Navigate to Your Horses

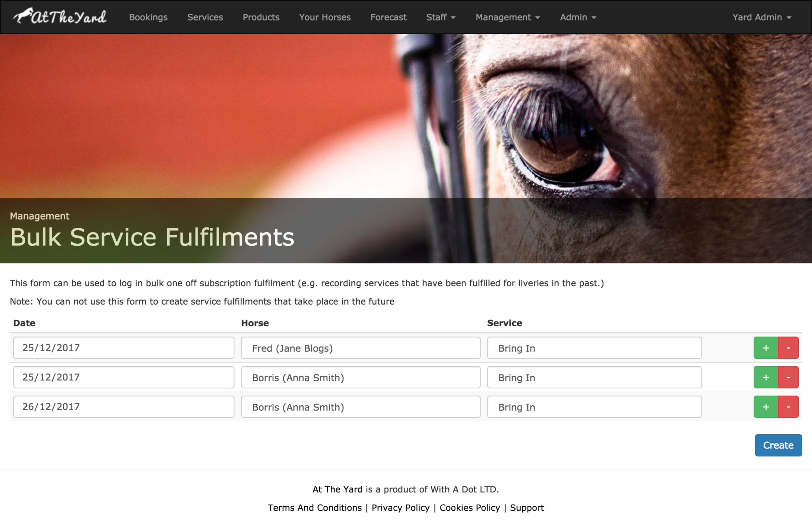click(325, 17)
